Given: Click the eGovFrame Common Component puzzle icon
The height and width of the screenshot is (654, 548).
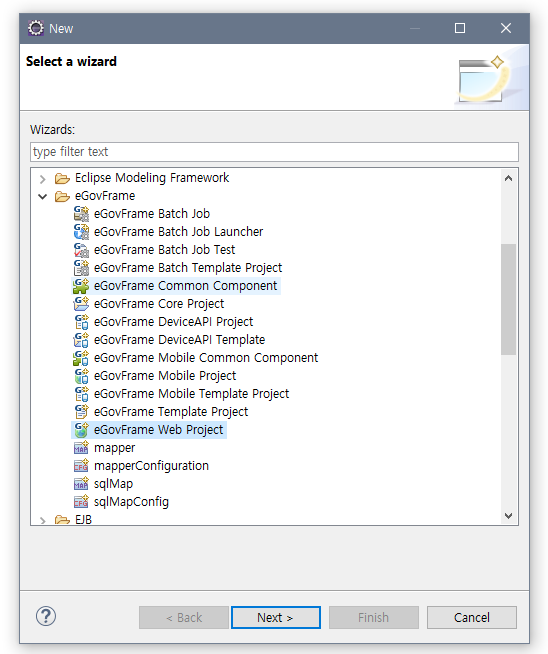Looking at the screenshot, I should pos(81,286).
